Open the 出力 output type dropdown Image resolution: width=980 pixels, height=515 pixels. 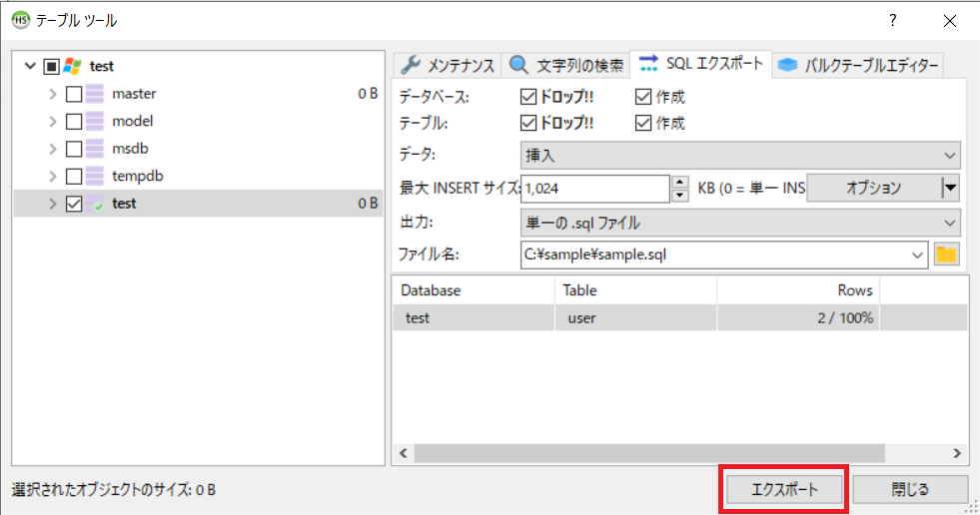coord(739,223)
